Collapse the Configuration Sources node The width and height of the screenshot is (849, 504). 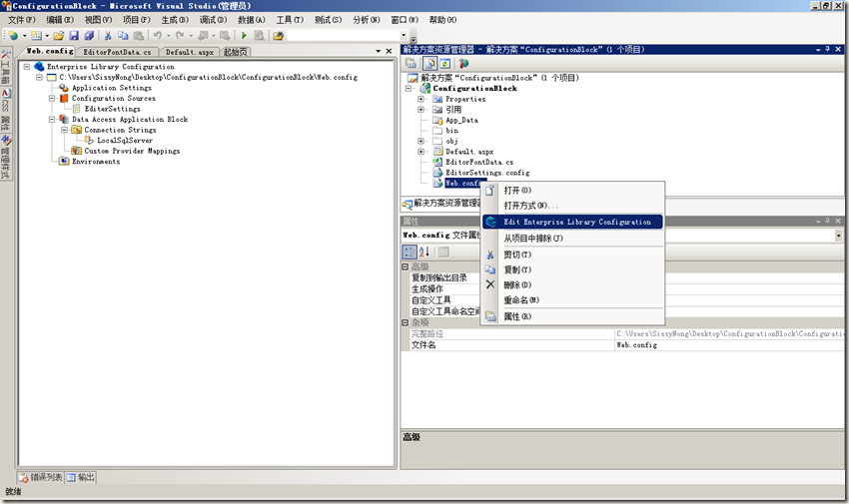tap(52, 99)
